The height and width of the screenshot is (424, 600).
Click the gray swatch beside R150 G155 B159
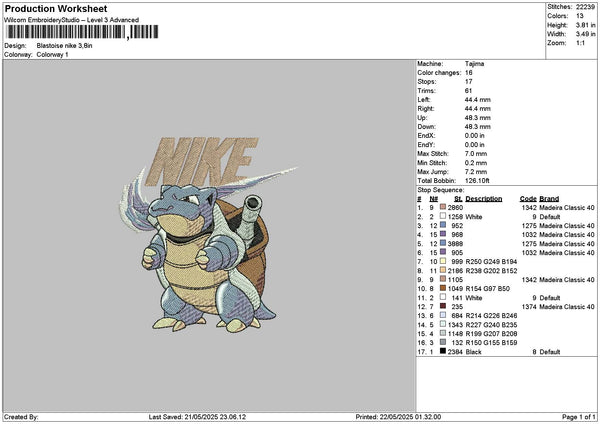click(x=443, y=342)
